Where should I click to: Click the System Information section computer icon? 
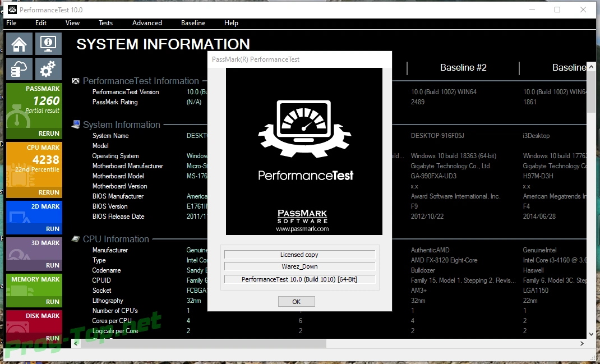point(76,125)
